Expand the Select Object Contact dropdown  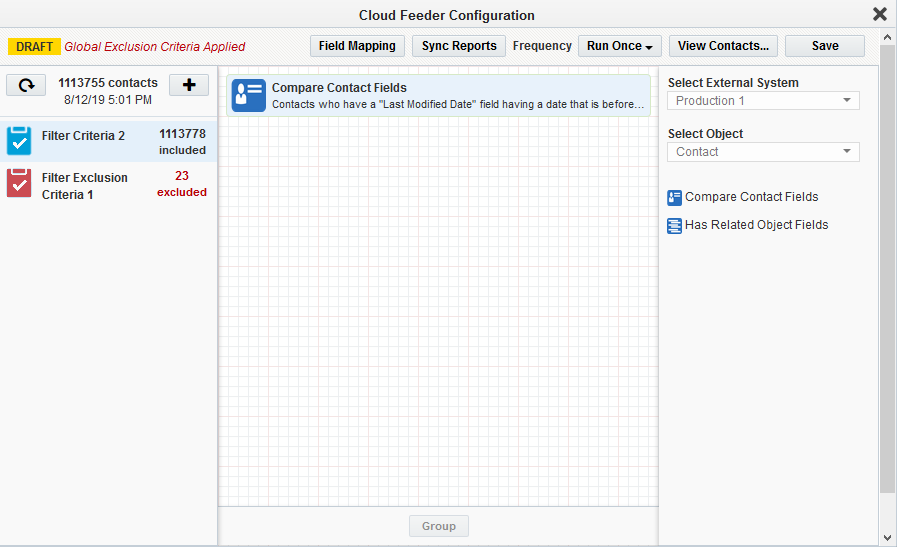click(x=763, y=152)
